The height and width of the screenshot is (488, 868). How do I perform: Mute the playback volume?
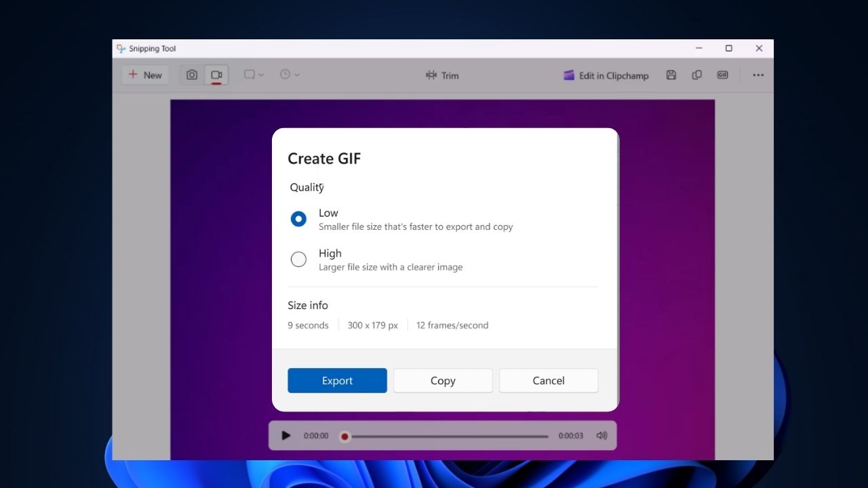(601, 436)
